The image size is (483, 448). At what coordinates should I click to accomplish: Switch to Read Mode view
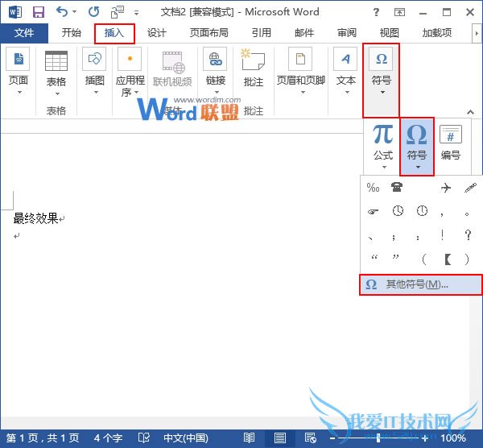(249, 438)
